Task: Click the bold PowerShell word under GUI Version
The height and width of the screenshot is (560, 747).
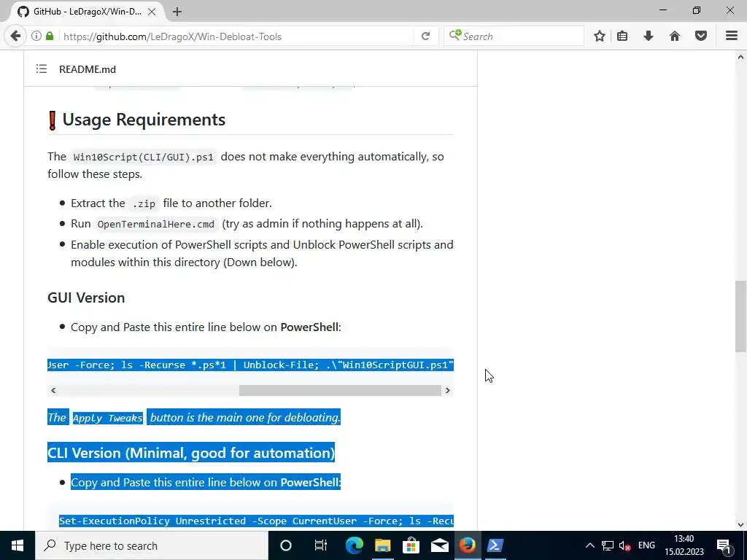Action: click(309, 327)
